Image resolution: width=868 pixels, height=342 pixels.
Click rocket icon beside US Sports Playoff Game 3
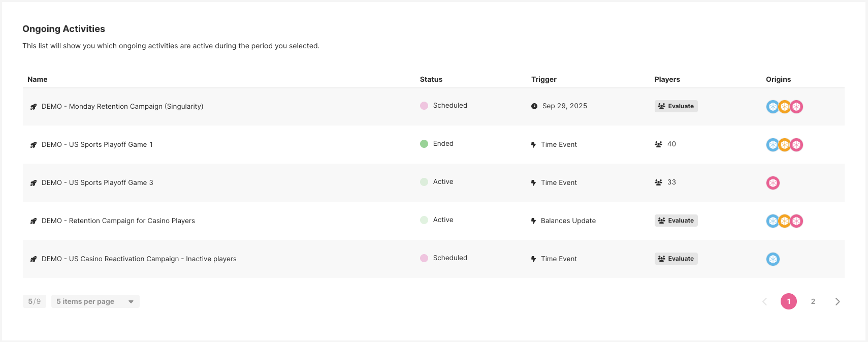point(34,183)
